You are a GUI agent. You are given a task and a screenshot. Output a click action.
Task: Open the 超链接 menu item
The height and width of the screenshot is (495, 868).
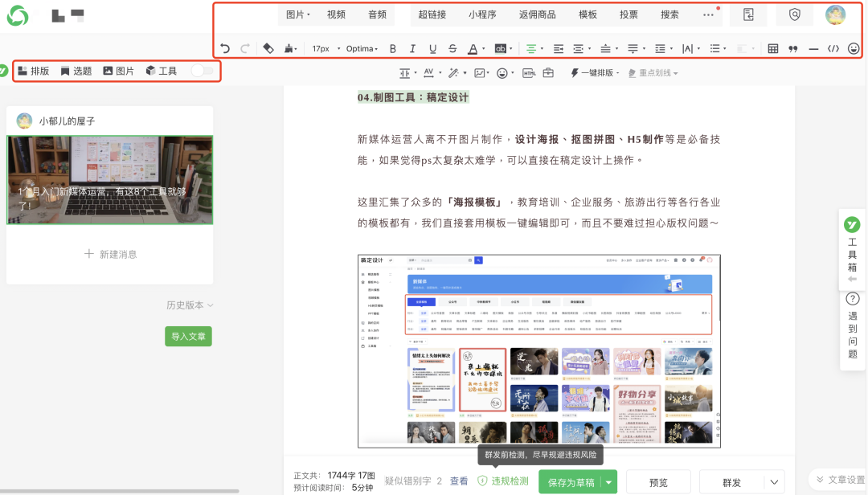(432, 15)
